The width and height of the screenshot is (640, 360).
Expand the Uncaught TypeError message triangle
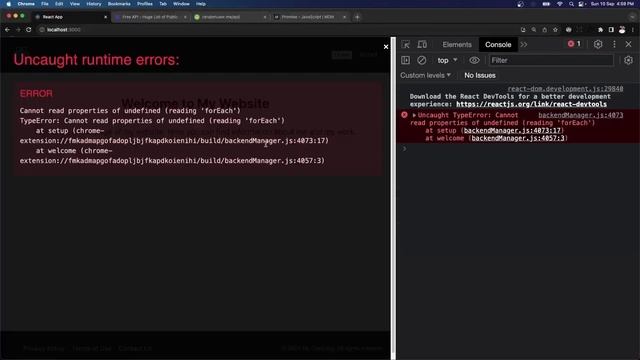[x=414, y=116]
